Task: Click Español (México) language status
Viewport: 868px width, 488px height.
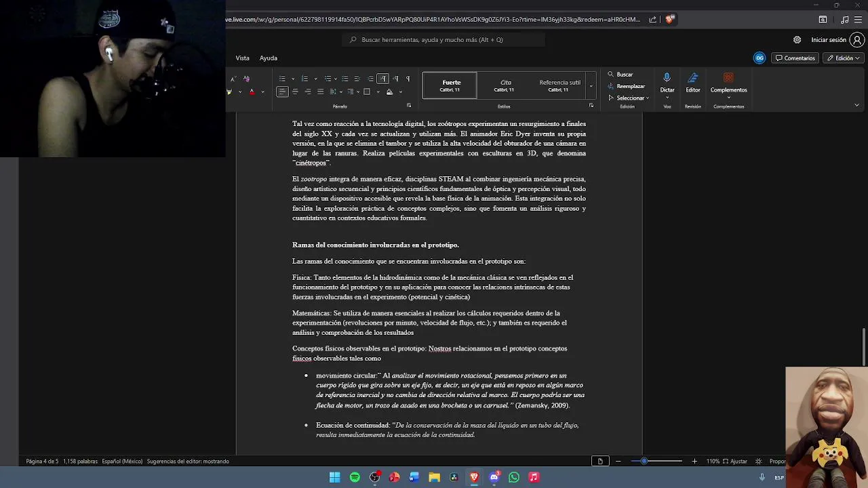Action: click(122, 462)
